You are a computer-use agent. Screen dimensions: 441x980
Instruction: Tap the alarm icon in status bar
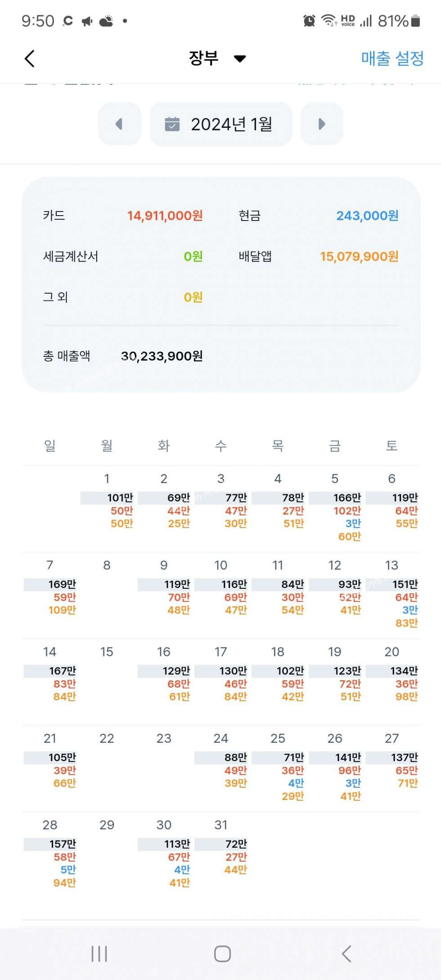point(309,21)
